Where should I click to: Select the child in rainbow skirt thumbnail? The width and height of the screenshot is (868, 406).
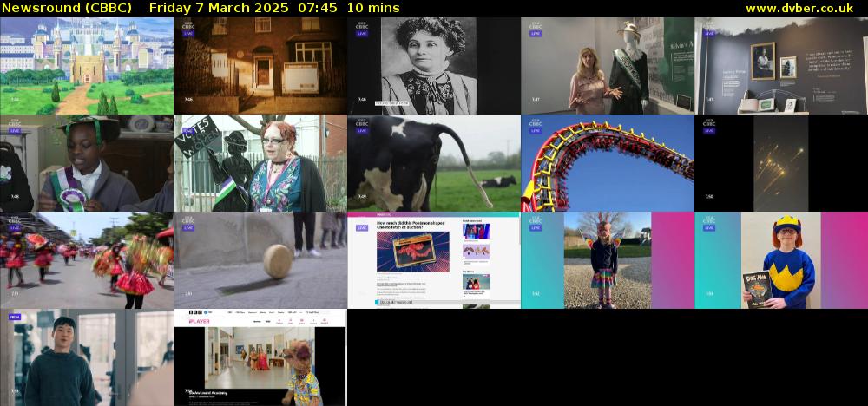click(x=608, y=260)
